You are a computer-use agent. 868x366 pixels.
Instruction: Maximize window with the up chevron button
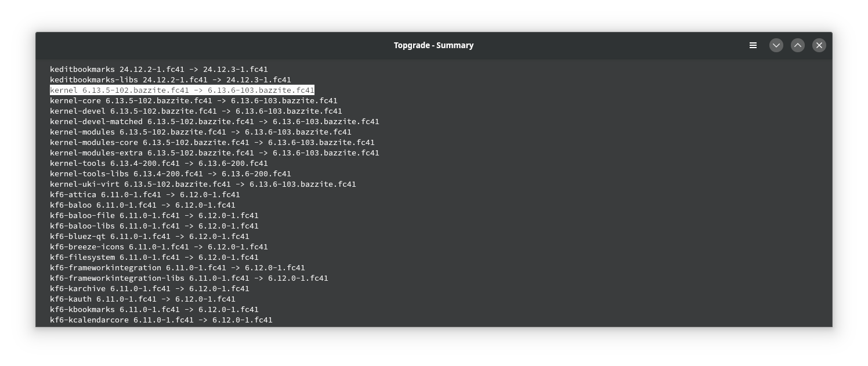[798, 45]
